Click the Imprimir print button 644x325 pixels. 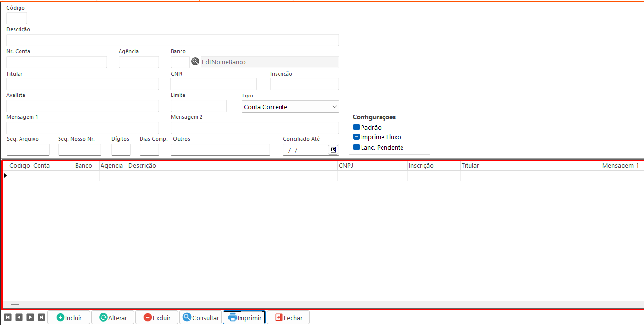point(244,318)
